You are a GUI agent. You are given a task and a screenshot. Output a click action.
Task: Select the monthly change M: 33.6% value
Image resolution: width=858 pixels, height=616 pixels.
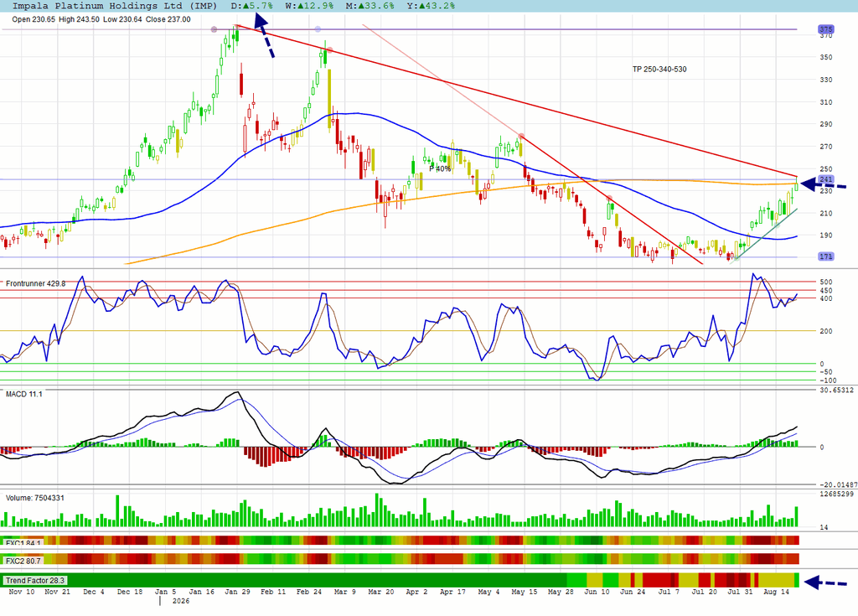(370, 6)
